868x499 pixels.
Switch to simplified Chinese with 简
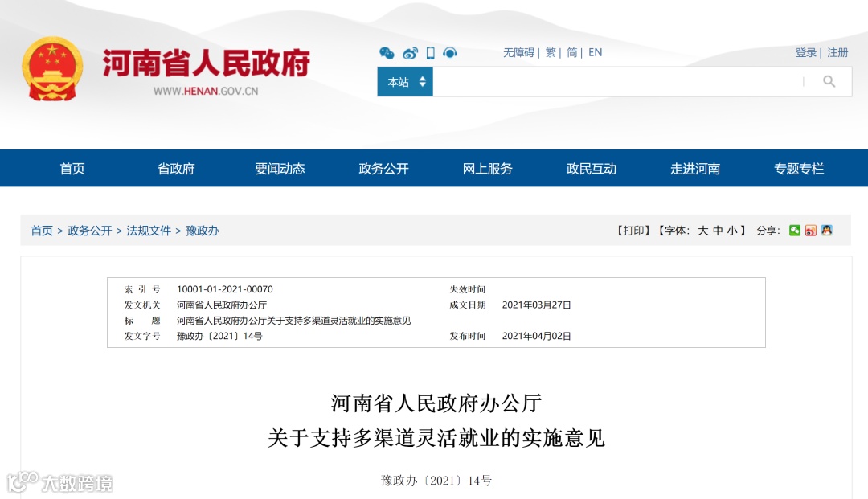[572, 52]
